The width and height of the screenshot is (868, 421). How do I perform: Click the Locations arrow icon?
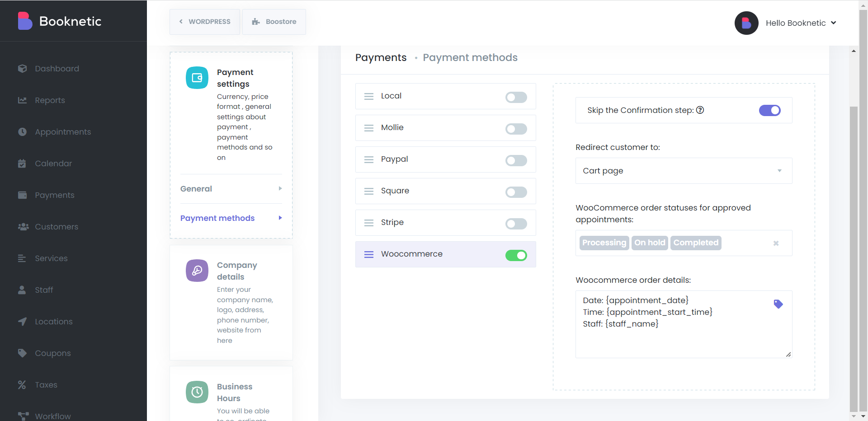pyautogui.click(x=22, y=322)
